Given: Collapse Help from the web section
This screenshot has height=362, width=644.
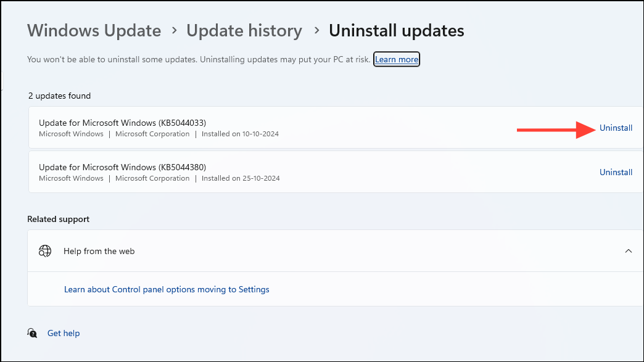Looking at the screenshot, I should (629, 251).
